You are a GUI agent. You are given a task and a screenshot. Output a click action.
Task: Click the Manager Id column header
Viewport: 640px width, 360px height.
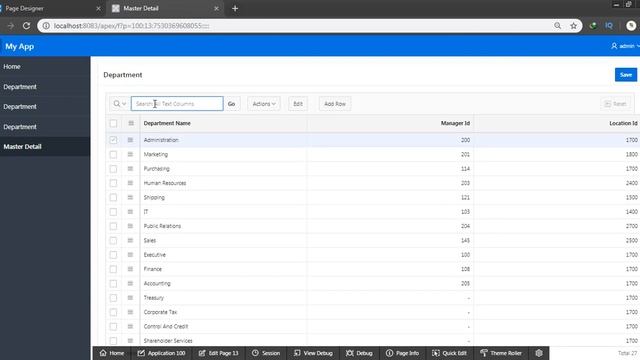(455, 123)
